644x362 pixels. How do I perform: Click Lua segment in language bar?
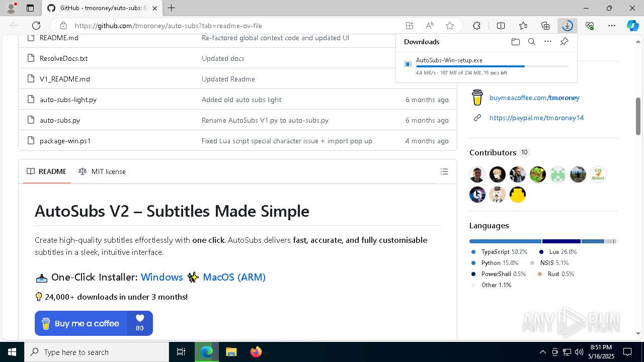tap(561, 241)
